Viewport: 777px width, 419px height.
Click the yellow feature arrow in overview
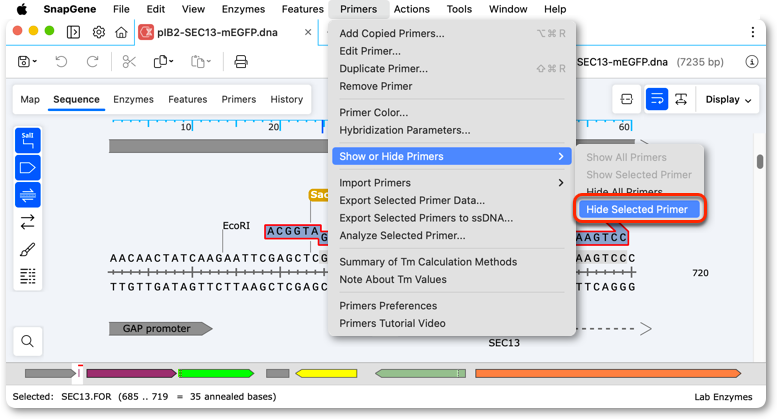(x=326, y=373)
